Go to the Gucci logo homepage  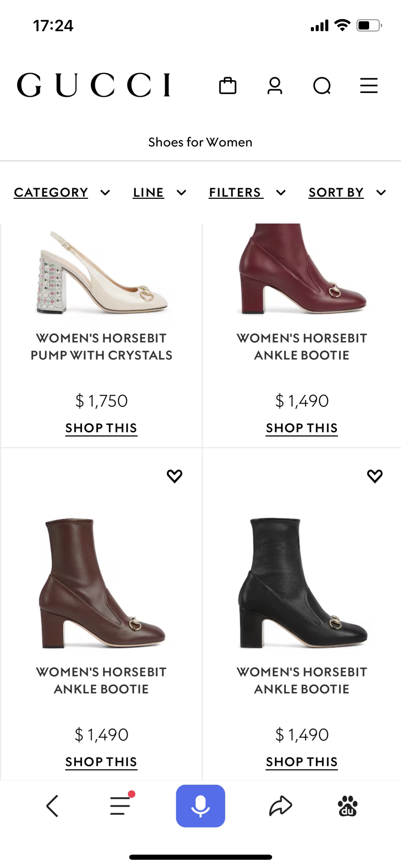pyautogui.click(x=94, y=85)
